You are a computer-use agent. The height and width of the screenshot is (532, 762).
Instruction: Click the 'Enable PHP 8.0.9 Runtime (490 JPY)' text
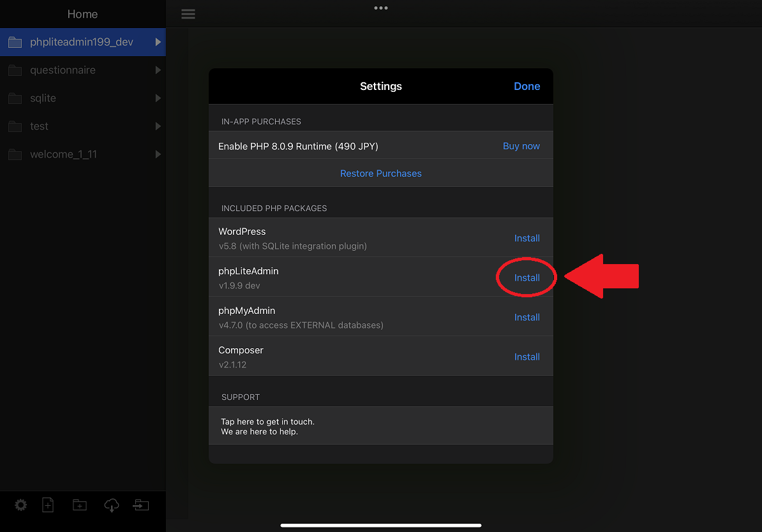[x=298, y=146]
